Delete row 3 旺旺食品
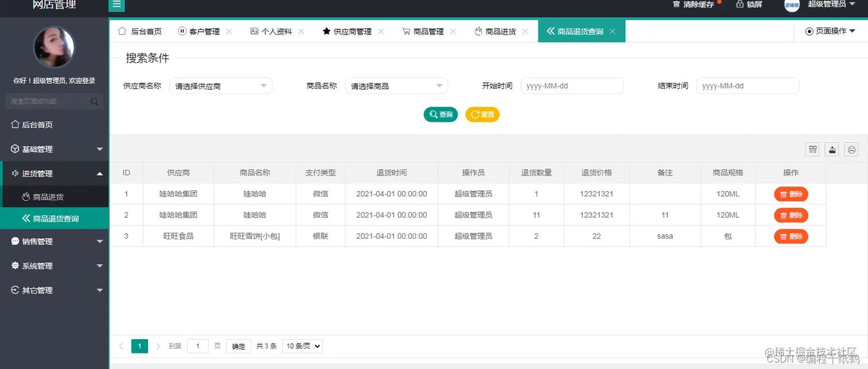 (x=791, y=236)
